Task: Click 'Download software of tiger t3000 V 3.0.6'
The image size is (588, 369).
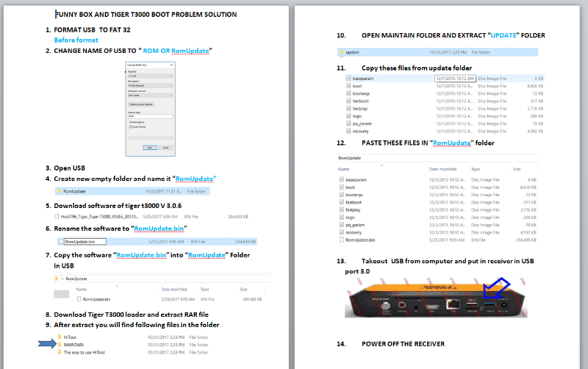Action: coord(118,206)
